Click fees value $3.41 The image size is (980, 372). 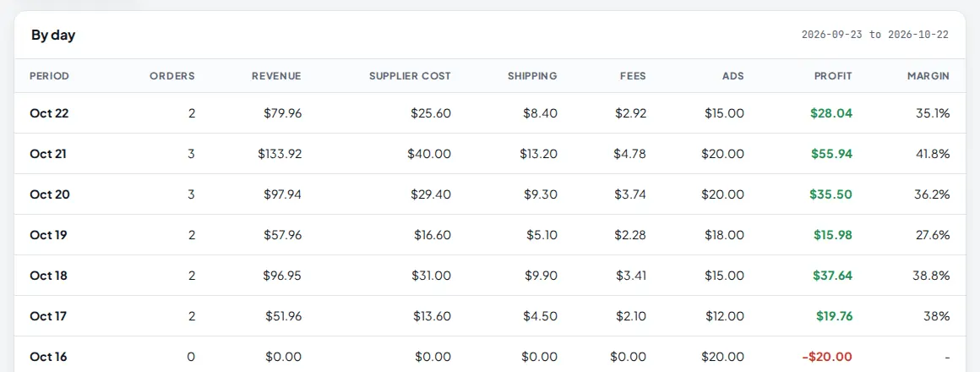coord(630,276)
